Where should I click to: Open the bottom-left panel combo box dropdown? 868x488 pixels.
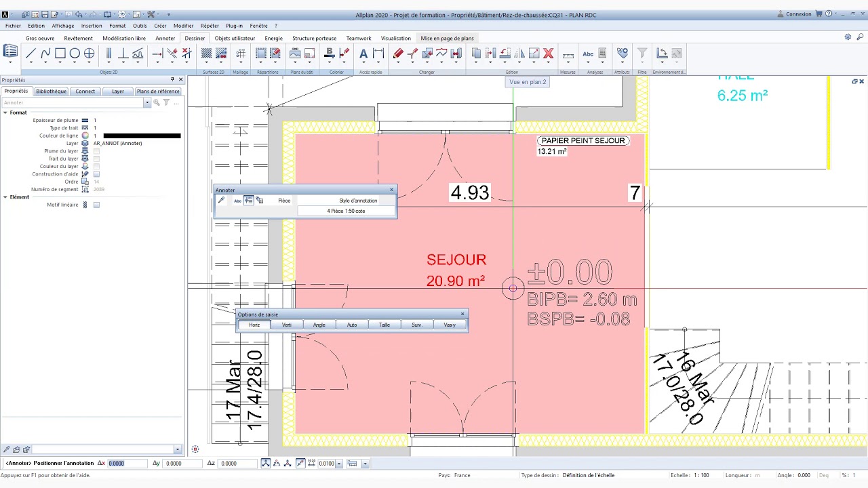pyautogui.click(x=178, y=449)
